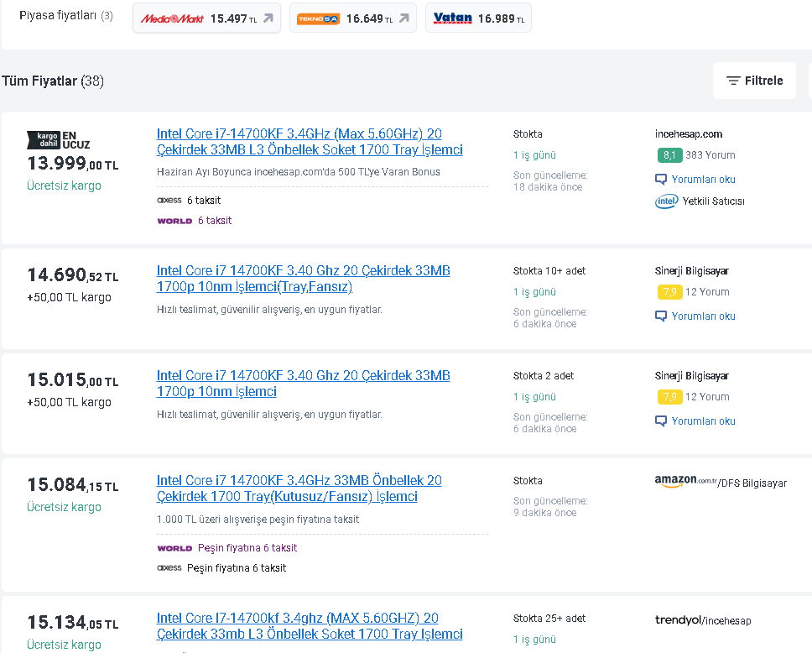Click arrow icon beside Teknosa price
Image resolution: width=812 pixels, height=653 pixels.
404,18
